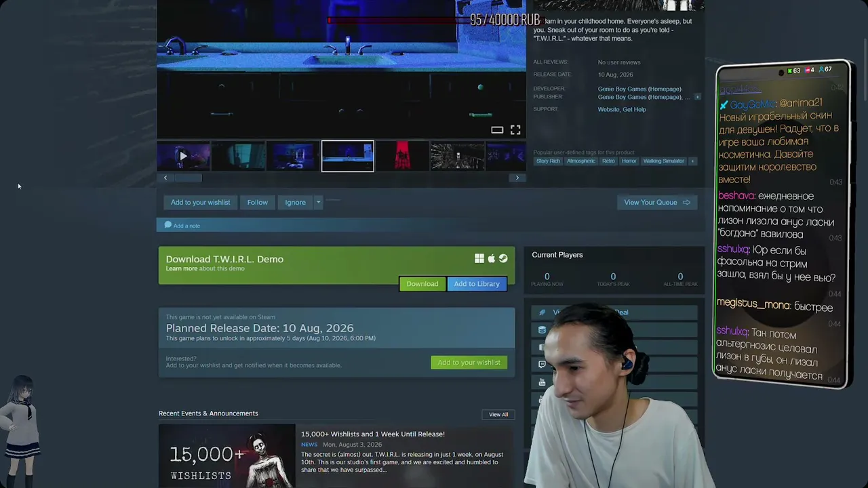The height and width of the screenshot is (488, 868).
Task: Select the Retro tag
Action: point(608,161)
